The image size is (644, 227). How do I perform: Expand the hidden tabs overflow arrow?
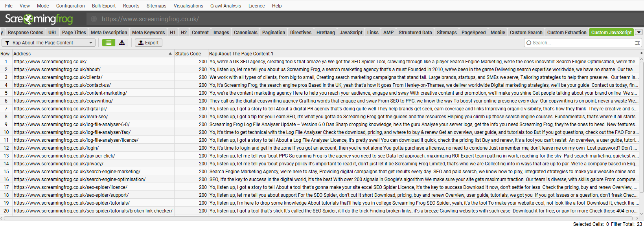[638, 32]
